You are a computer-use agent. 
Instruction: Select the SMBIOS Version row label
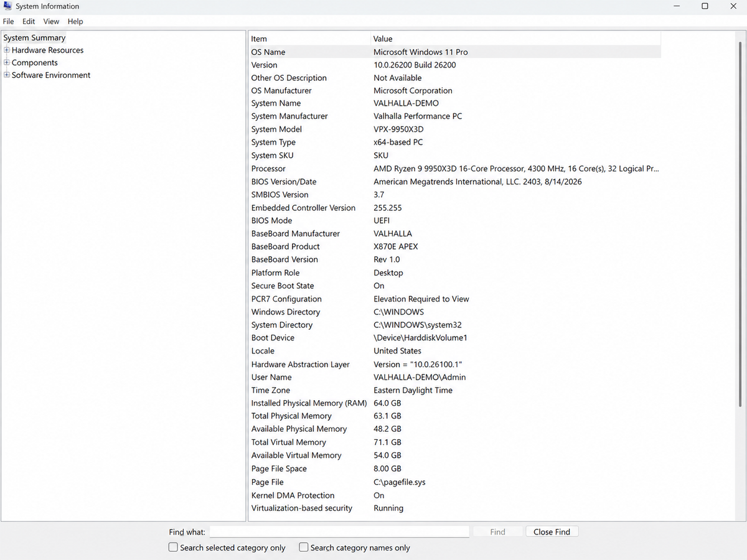click(280, 195)
